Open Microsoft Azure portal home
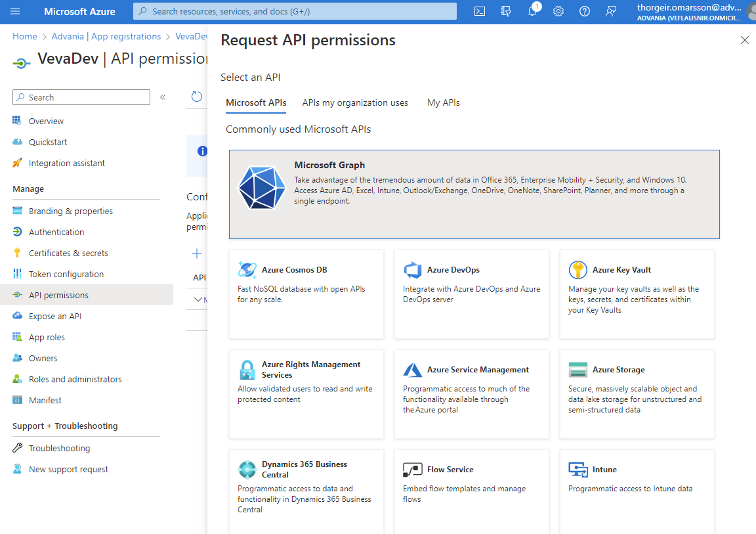Screen dimensions: 756x534 pyautogui.click(x=79, y=11)
